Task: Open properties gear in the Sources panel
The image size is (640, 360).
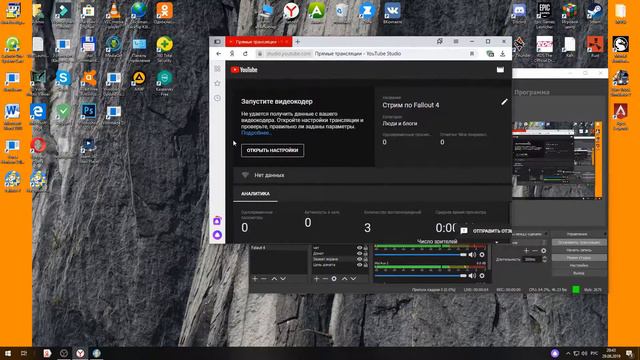Action: point(334,279)
